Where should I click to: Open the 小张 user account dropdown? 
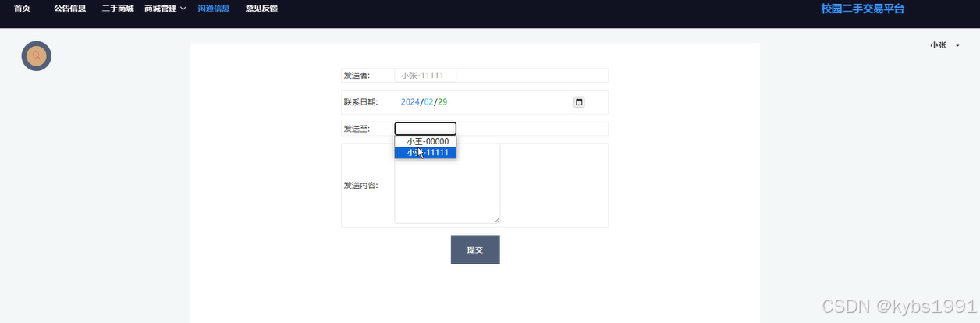tap(944, 45)
